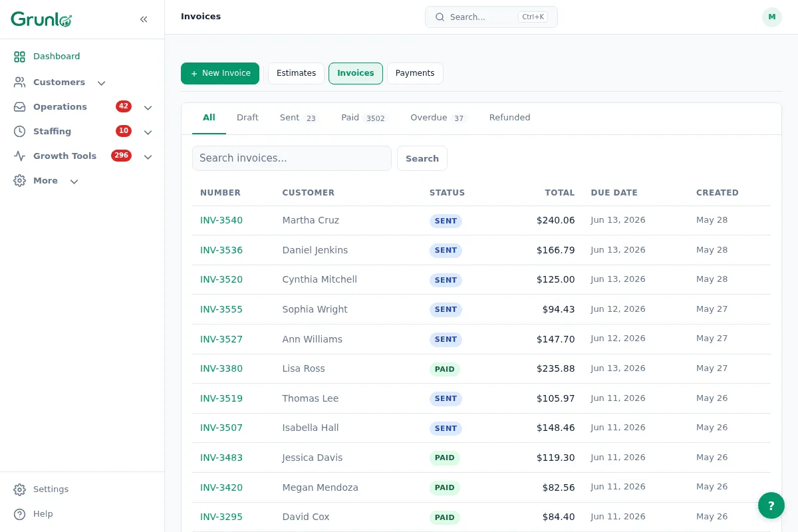Click the Grunlo logo
The height and width of the screenshot is (532, 798).
(x=41, y=19)
